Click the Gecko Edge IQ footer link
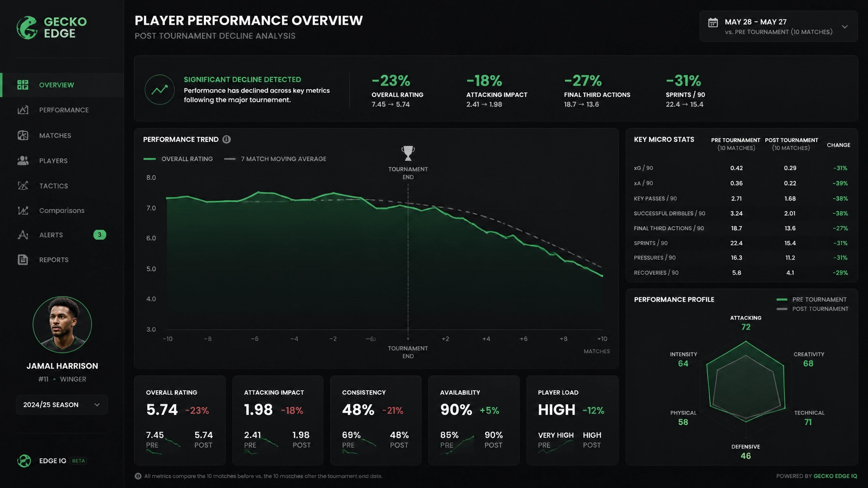 pos(835,476)
